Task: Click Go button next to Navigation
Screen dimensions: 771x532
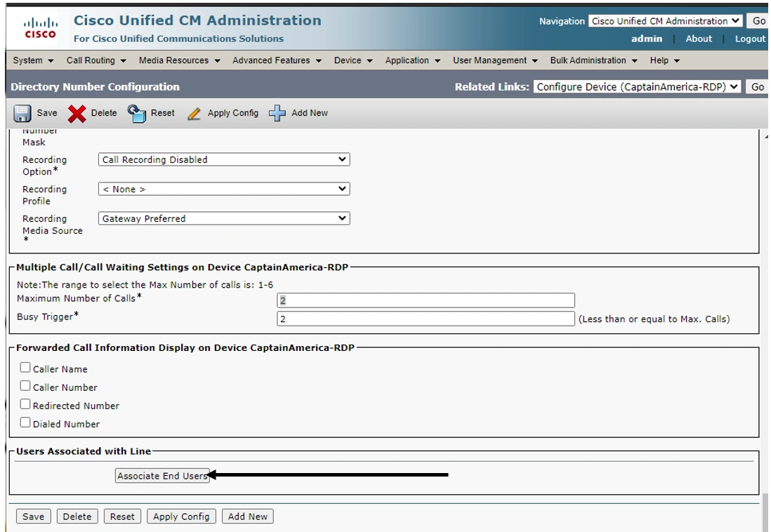Action: [x=758, y=20]
